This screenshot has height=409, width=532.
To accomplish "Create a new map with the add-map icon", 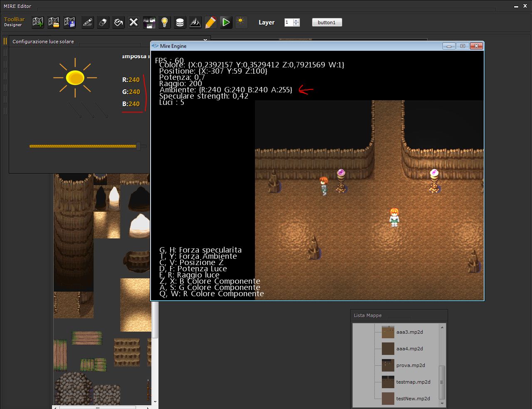I will (x=38, y=22).
